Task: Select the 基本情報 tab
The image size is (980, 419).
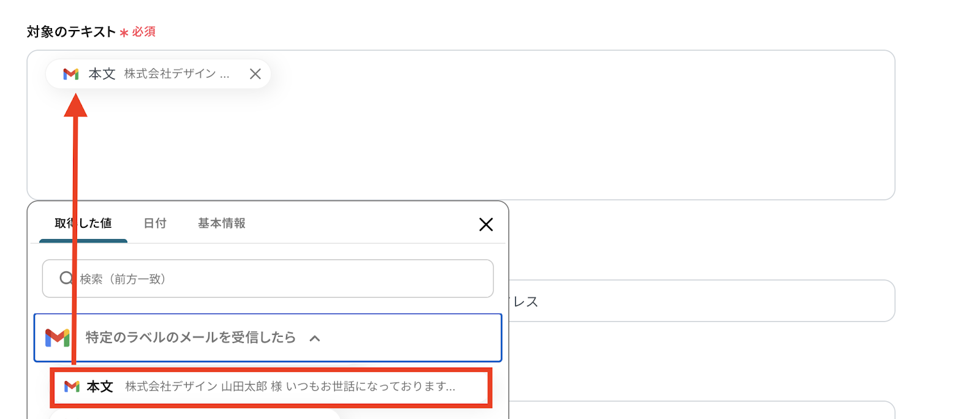Action: 221,224
